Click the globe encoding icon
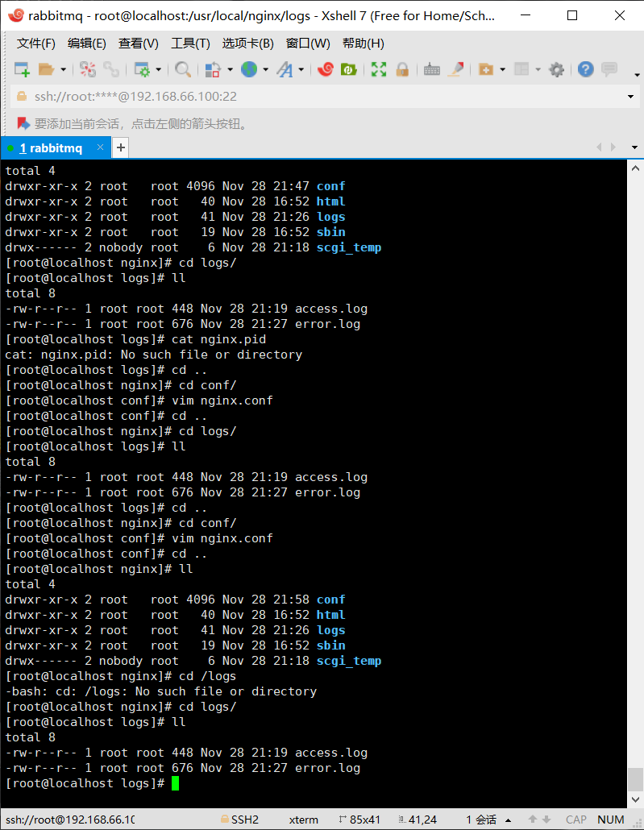Viewport: 644px width, 830px height. [249, 69]
